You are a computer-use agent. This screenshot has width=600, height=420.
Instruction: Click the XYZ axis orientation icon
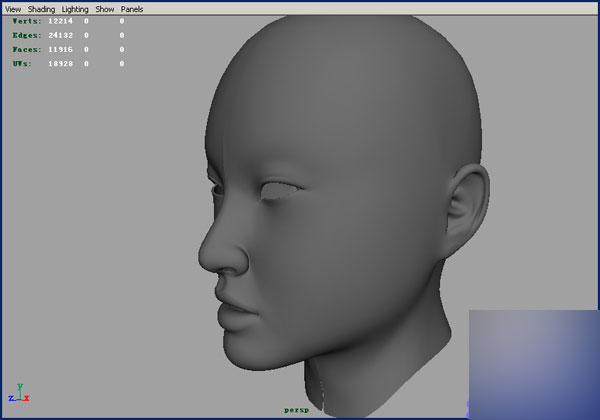point(19,393)
